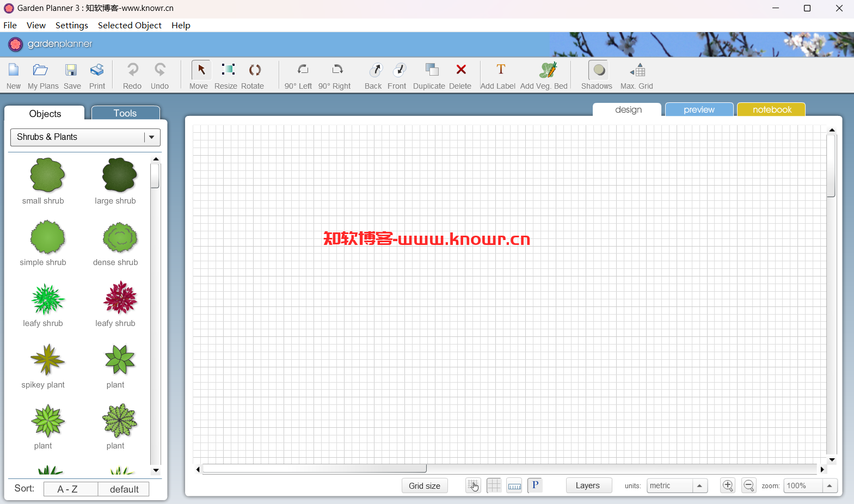Screen dimensions: 854x504
Task: Open the Shrubs & Plants dropdown
Action: click(85, 137)
